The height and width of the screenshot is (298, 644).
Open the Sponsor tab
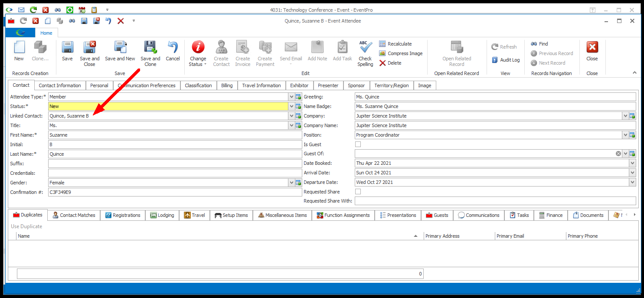[356, 85]
